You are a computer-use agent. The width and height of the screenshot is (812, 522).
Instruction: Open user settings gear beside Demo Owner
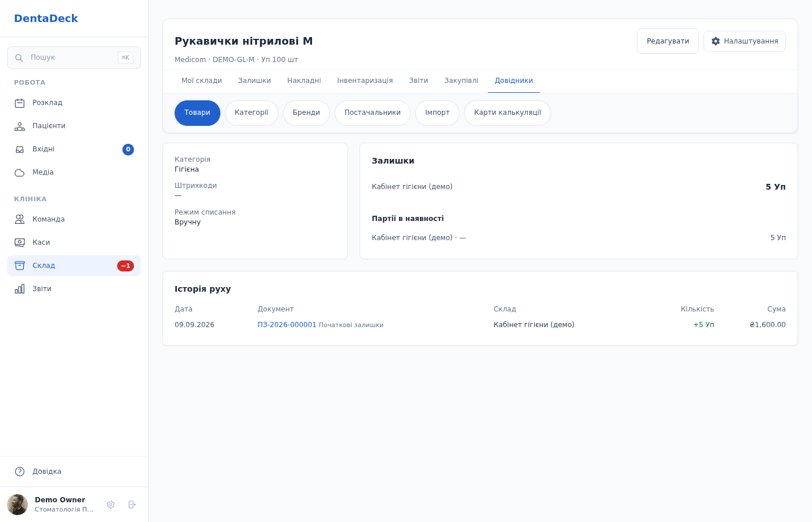pyautogui.click(x=111, y=505)
